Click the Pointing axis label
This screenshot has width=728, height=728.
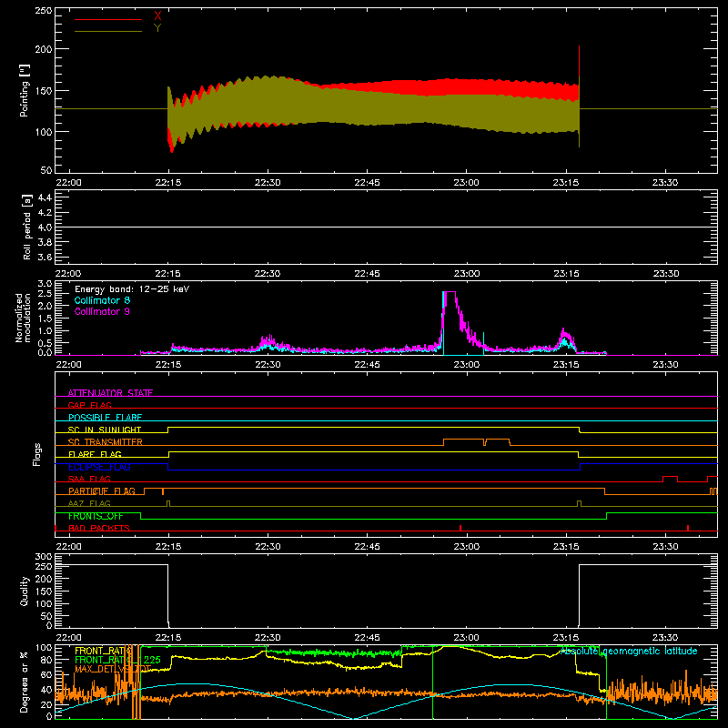pos(25,90)
